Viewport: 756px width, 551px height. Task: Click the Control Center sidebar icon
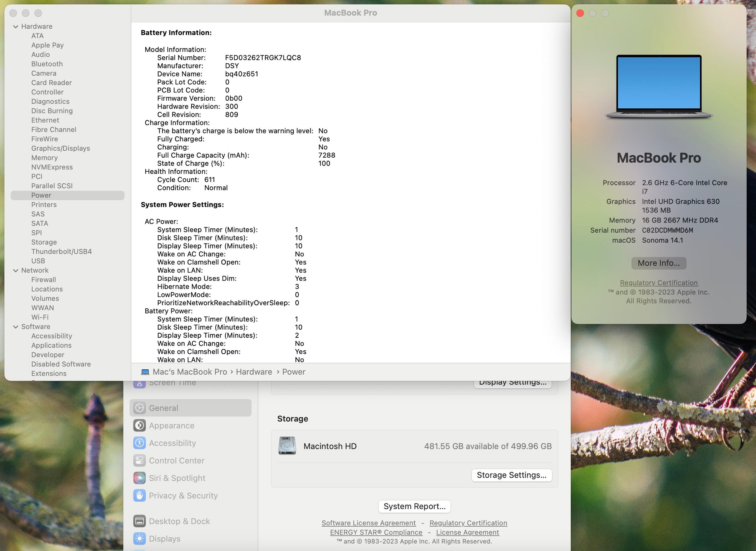point(139,461)
